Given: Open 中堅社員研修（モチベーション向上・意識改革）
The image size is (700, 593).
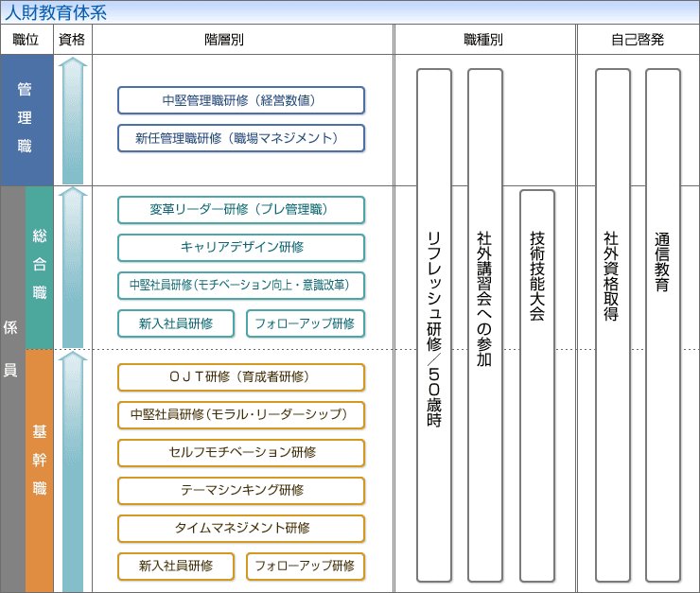Looking at the screenshot, I should point(241,286).
